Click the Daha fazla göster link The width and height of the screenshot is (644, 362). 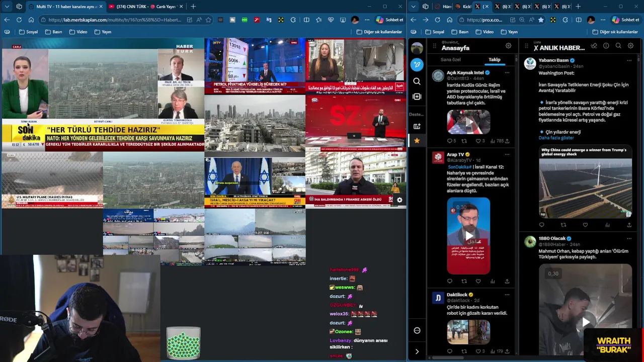556,138
